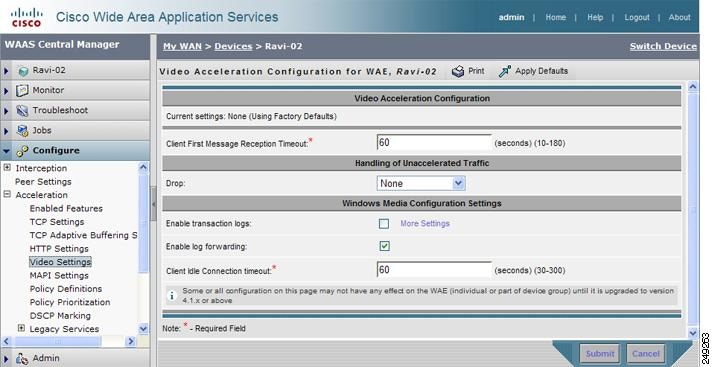Click the Monitor sidebar label
This screenshot has width=712, height=367.
tap(48, 90)
